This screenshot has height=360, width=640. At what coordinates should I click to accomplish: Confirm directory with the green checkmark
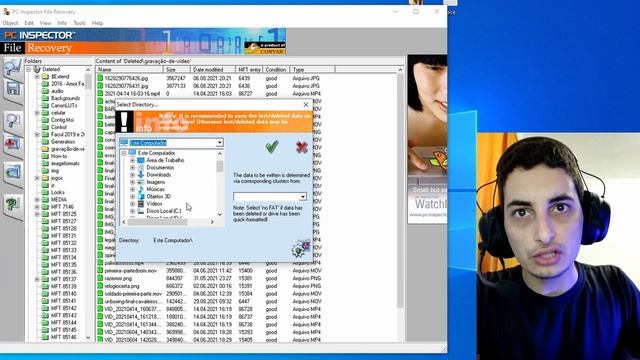pyautogui.click(x=272, y=147)
